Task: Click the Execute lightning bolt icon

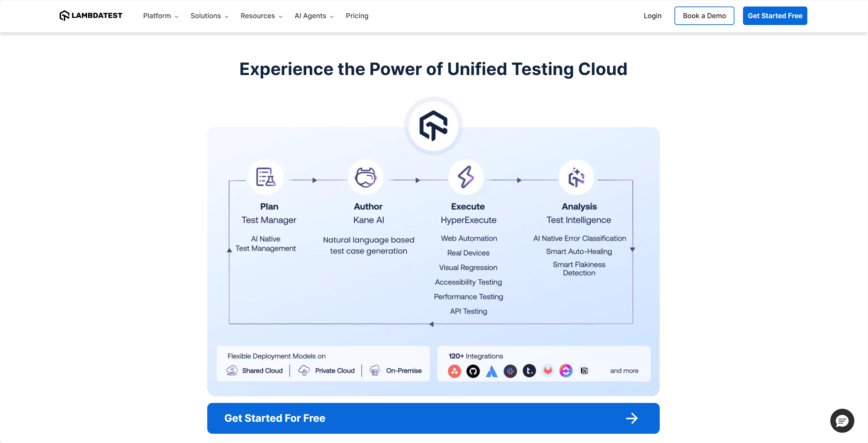Action: click(466, 177)
